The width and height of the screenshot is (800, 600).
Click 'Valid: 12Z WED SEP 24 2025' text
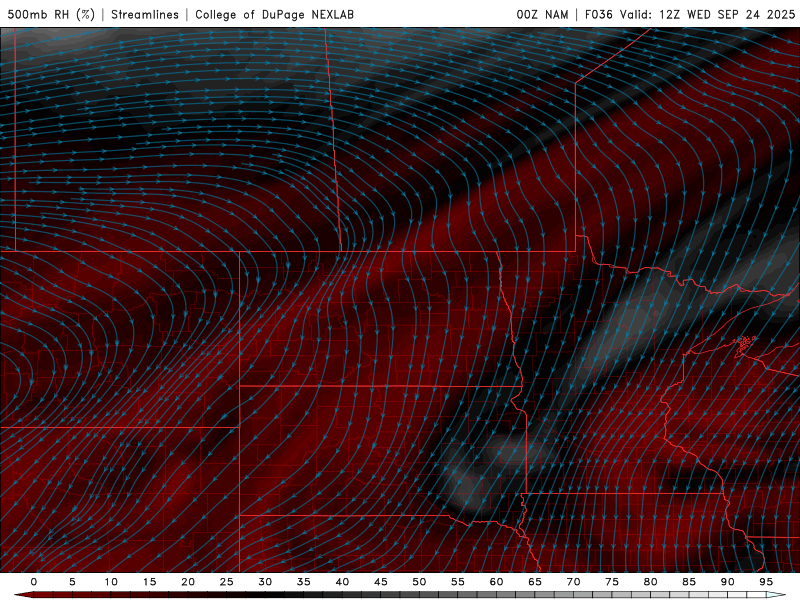click(707, 14)
